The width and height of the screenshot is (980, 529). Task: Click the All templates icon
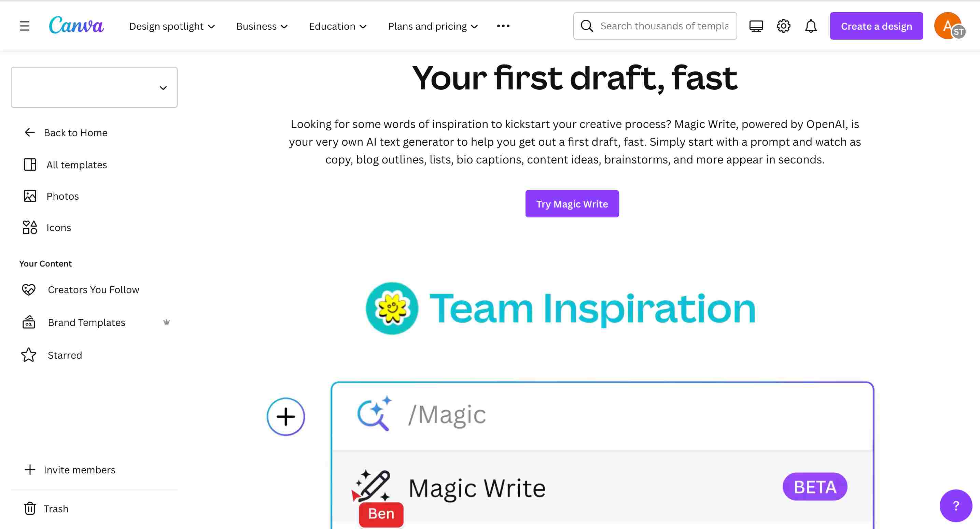coord(30,164)
